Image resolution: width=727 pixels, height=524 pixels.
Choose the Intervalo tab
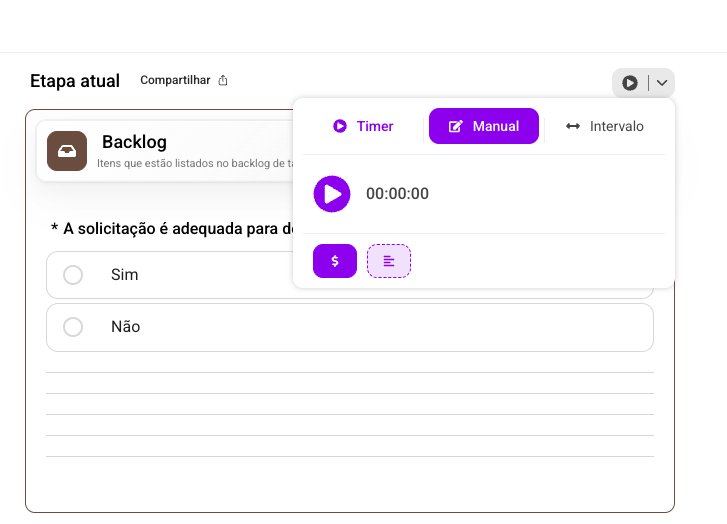(605, 126)
